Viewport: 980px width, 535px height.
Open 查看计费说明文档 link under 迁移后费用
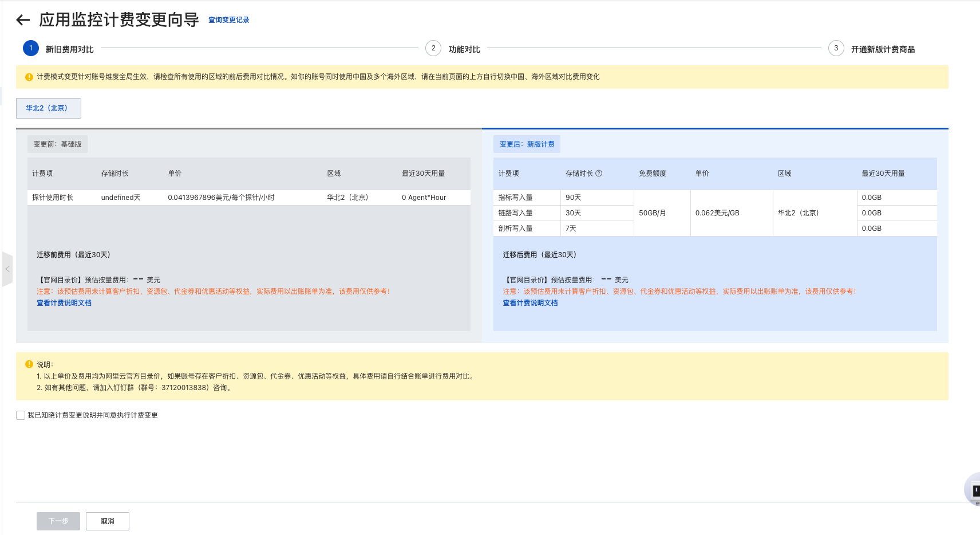click(530, 303)
